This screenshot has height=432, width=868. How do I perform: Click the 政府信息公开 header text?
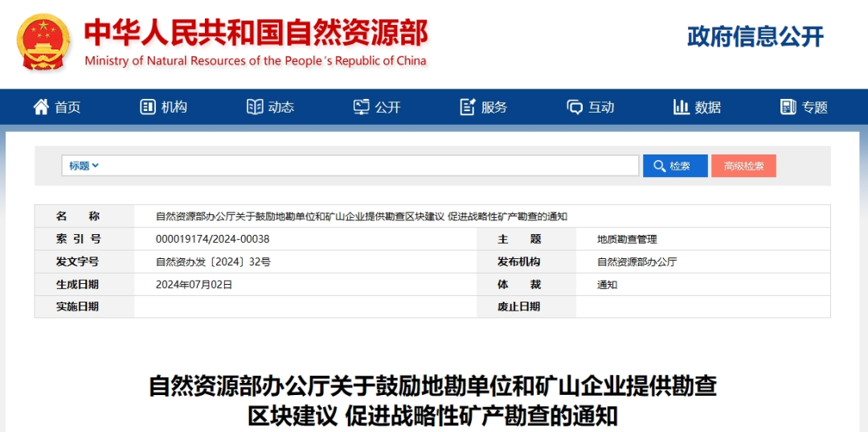pos(755,37)
